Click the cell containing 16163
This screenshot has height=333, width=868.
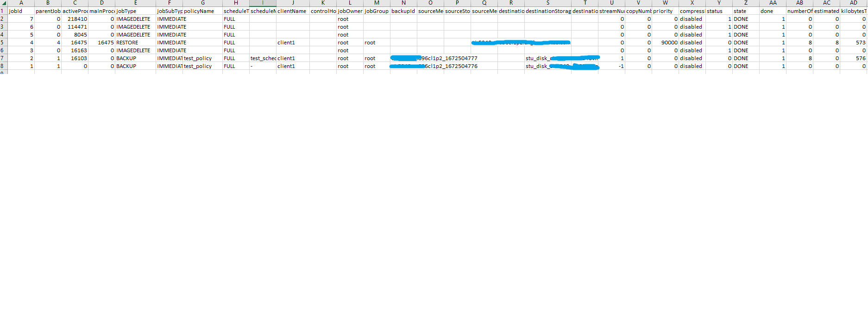(x=75, y=50)
